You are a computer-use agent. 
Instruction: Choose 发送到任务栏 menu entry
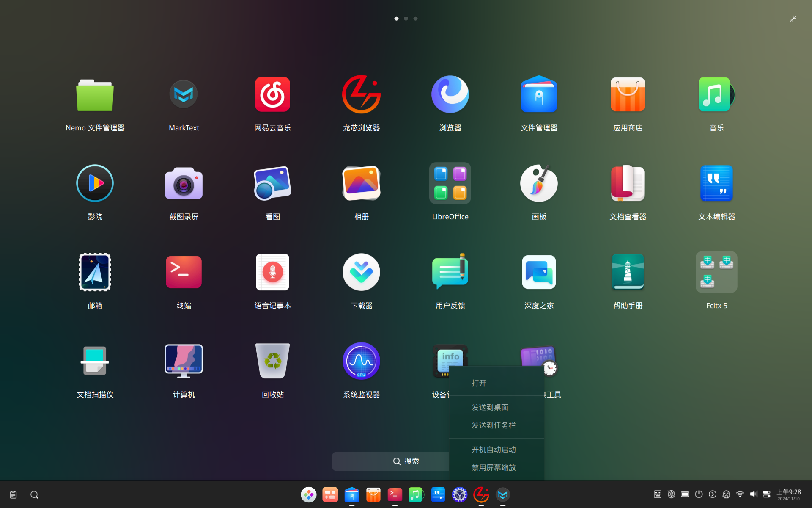pos(497,425)
